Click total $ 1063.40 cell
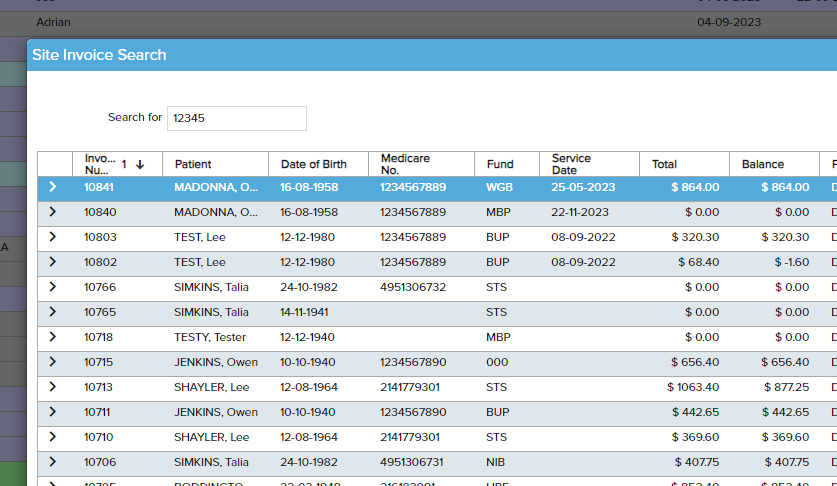Screen dimensions: 837x486 [693, 387]
